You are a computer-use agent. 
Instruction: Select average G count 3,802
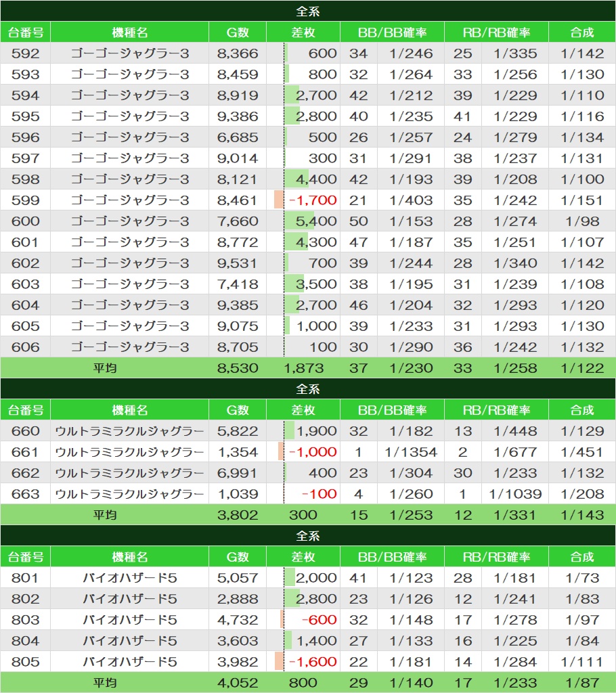click(238, 515)
